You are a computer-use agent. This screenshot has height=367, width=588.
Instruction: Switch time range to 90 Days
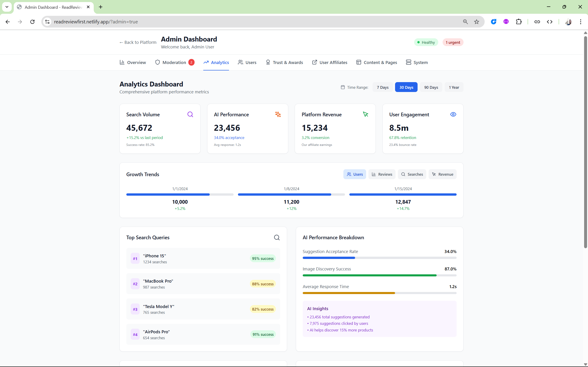tap(431, 87)
